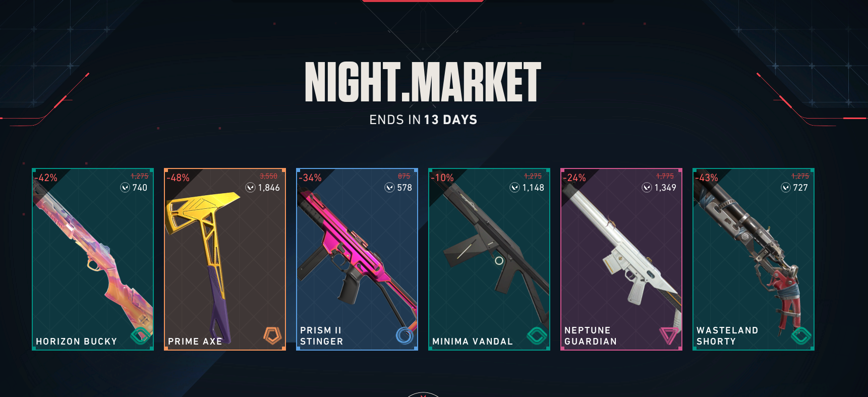This screenshot has width=868, height=397.
Task: Click the NIGHT.MARKET title
Action: tap(423, 82)
